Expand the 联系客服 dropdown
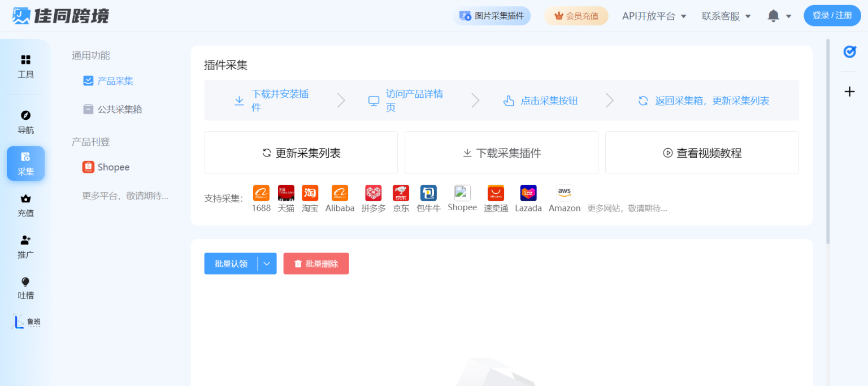Image resolution: width=868 pixels, height=386 pixels. pos(726,16)
